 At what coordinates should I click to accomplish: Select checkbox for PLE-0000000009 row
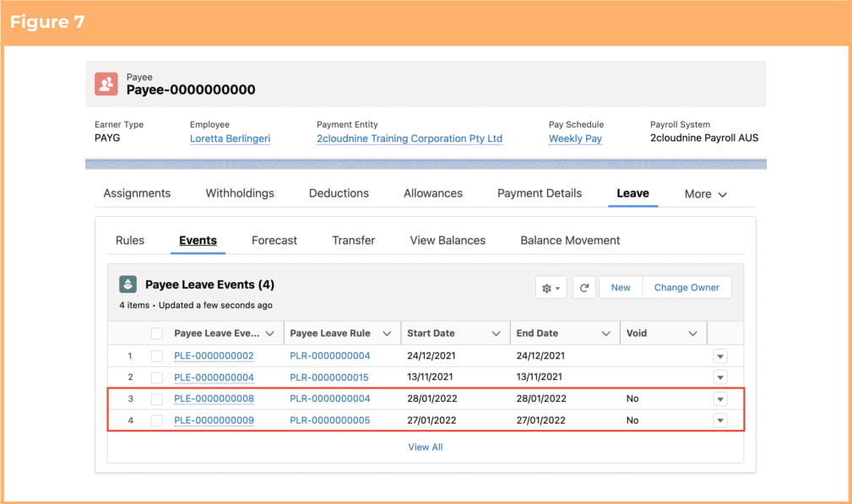[157, 420]
